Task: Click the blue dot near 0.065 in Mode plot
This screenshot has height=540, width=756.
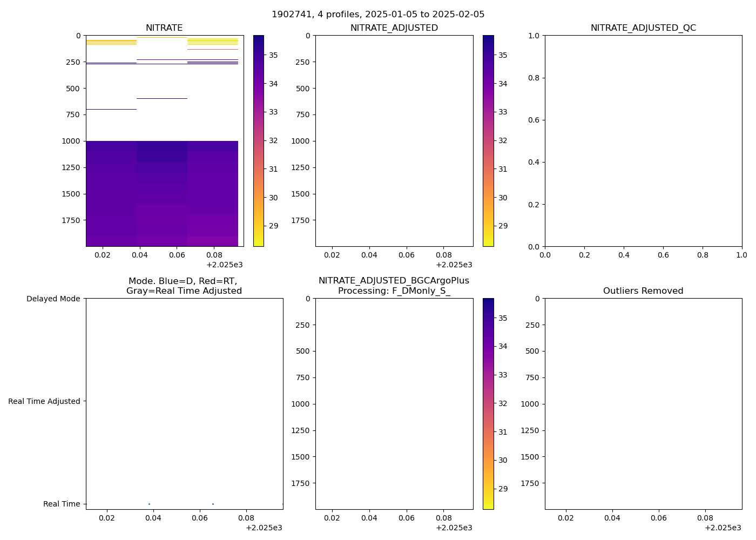Action: 213,504
